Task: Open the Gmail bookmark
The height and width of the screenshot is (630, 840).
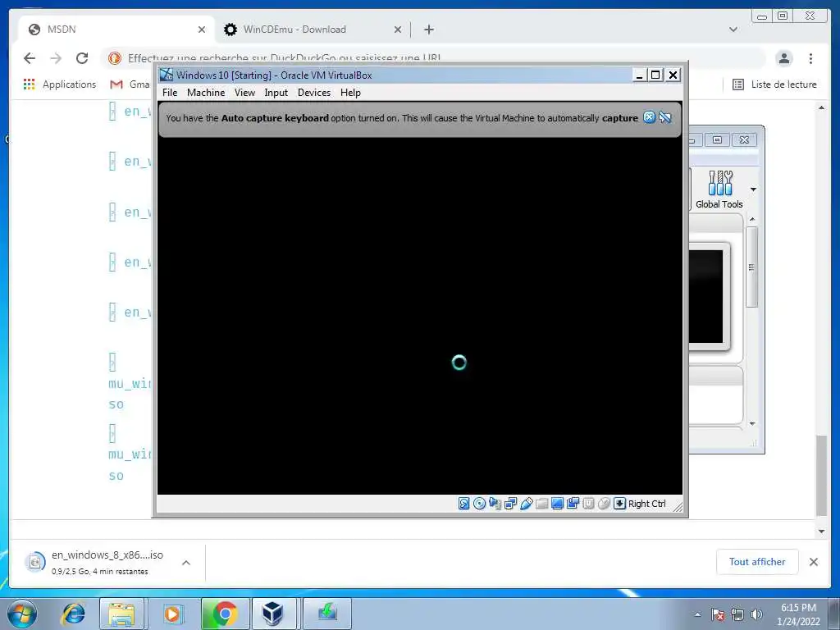Action: (x=130, y=84)
